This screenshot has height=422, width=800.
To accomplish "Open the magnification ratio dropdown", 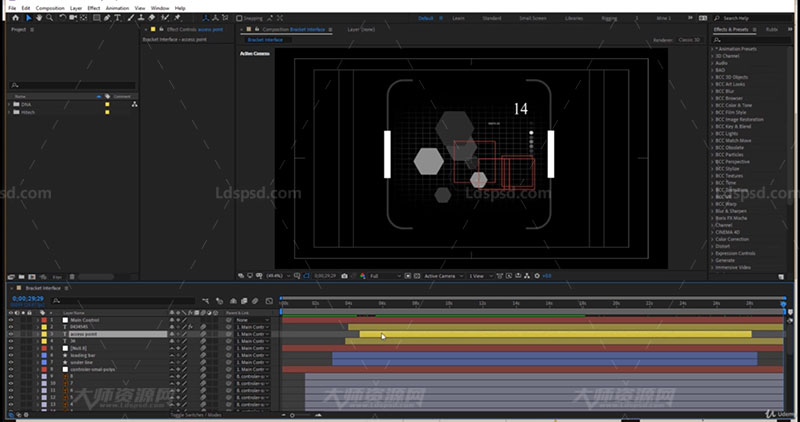I will (278, 276).
